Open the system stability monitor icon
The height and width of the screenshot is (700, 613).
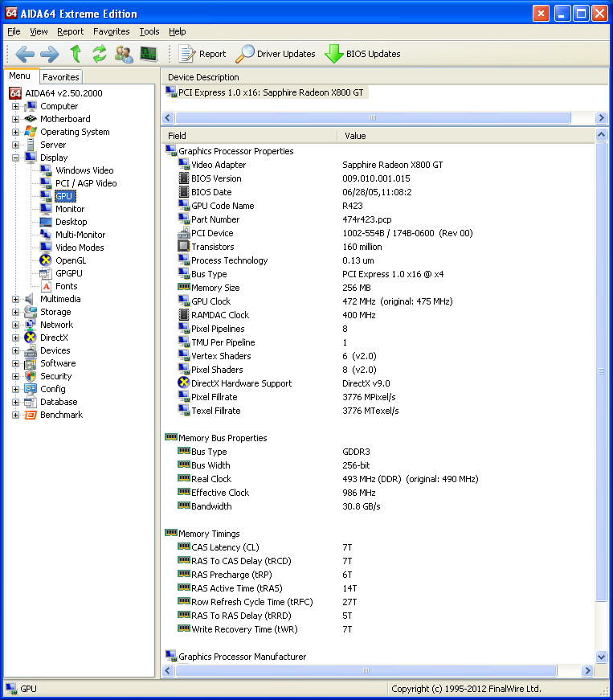148,54
